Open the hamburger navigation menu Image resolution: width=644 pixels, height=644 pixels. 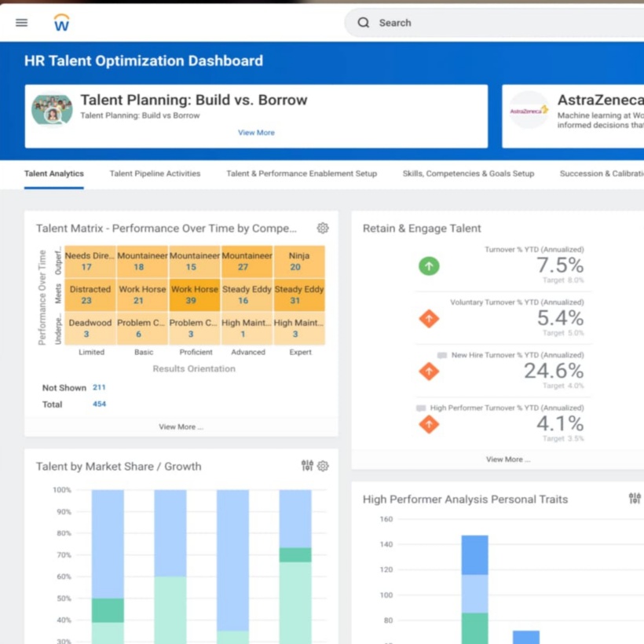[21, 23]
